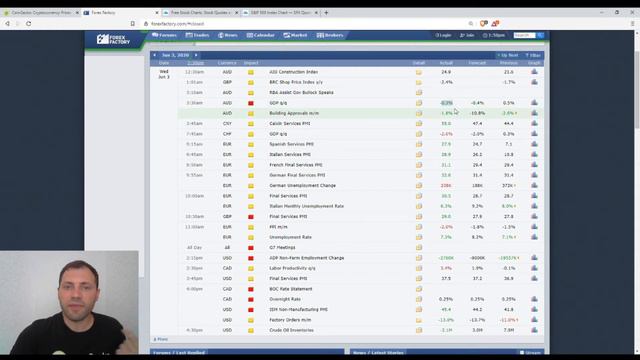Open detail folder for Crude Oil Inventories
The height and width of the screenshot is (360, 640).
tap(419, 330)
